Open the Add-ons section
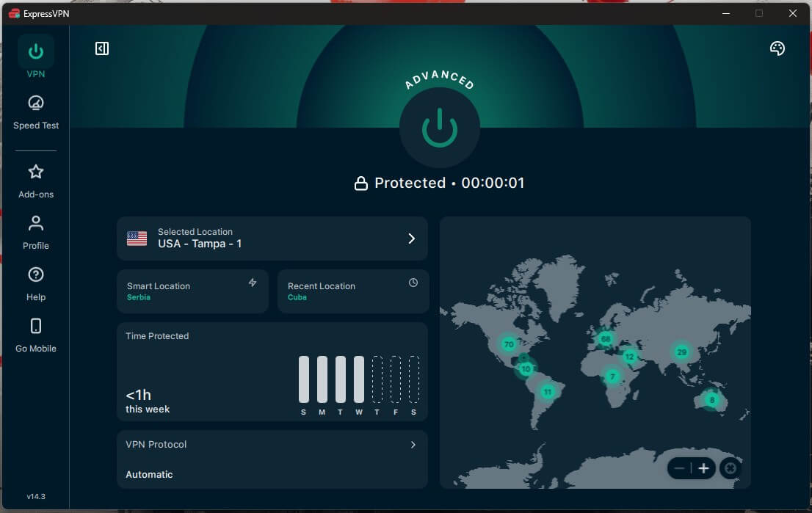812x513 pixels. 36,181
